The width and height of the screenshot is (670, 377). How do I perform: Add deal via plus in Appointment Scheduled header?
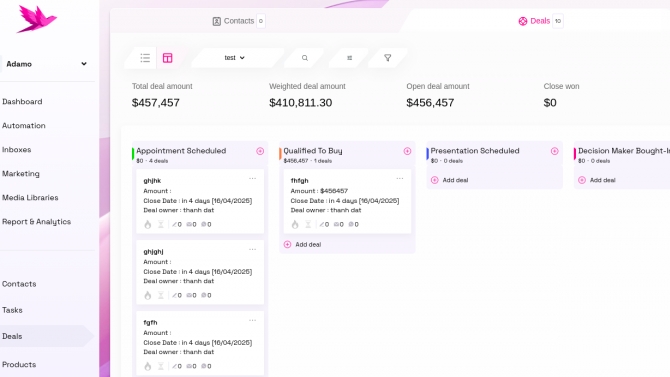[260, 151]
